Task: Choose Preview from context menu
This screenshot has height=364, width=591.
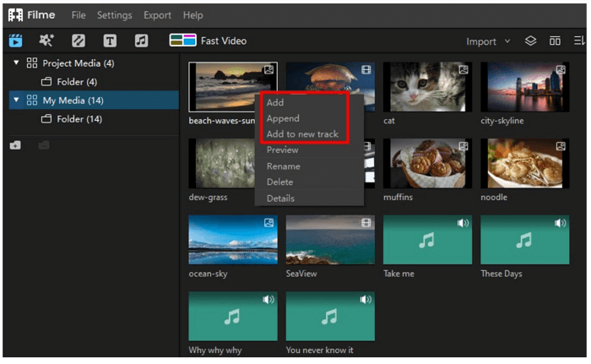Action: click(283, 149)
